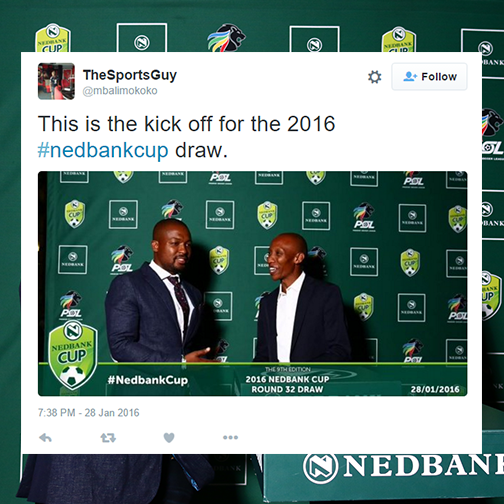Click the Nedbank Cup shield logo in photo
Viewport: 504px width, 504px height.
coord(73,355)
